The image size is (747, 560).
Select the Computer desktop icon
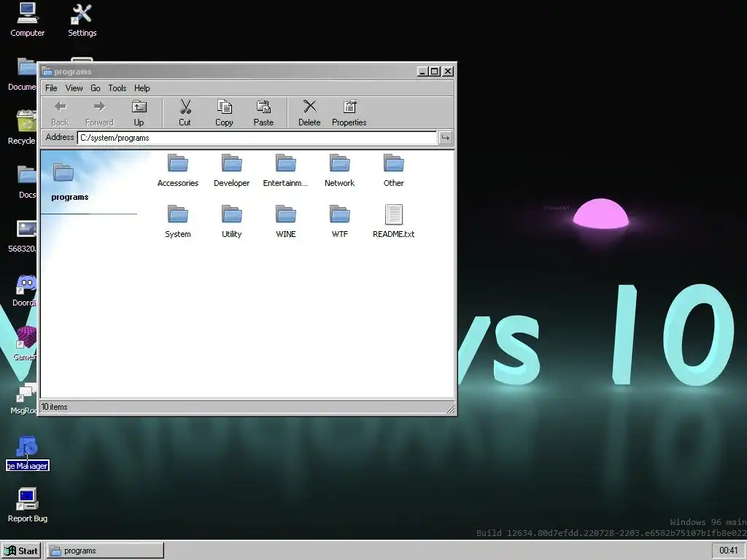(x=27, y=20)
